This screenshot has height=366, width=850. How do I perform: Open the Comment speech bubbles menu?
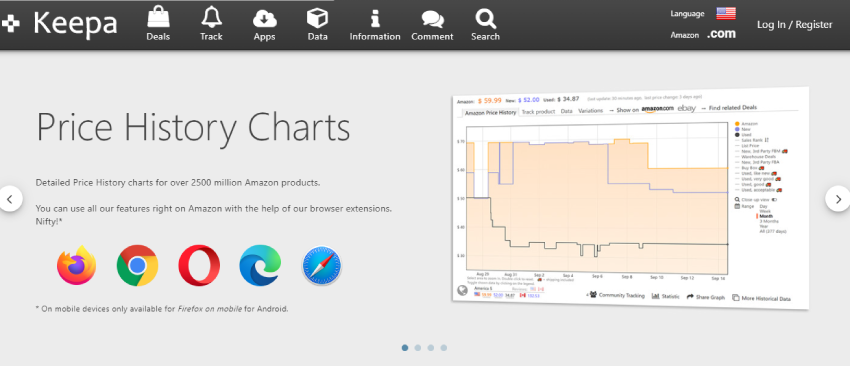pyautogui.click(x=432, y=24)
